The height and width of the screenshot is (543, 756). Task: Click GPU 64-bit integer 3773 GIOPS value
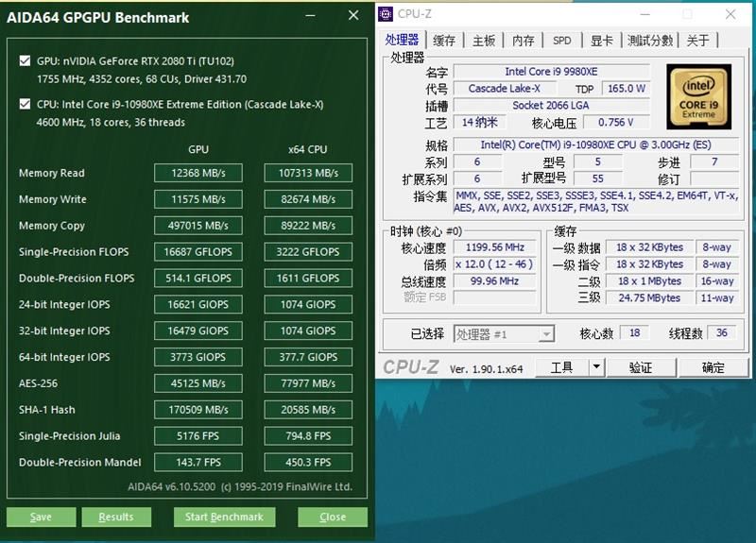pyautogui.click(x=198, y=357)
